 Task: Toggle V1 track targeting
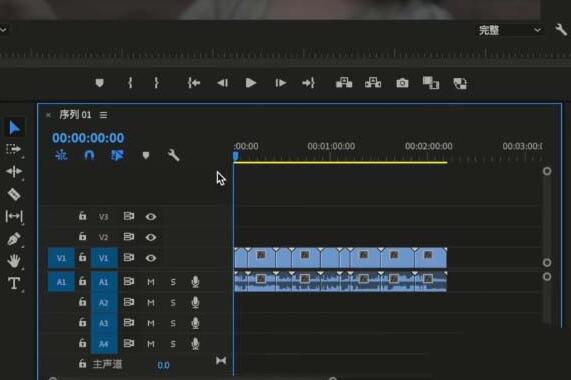[x=104, y=258]
